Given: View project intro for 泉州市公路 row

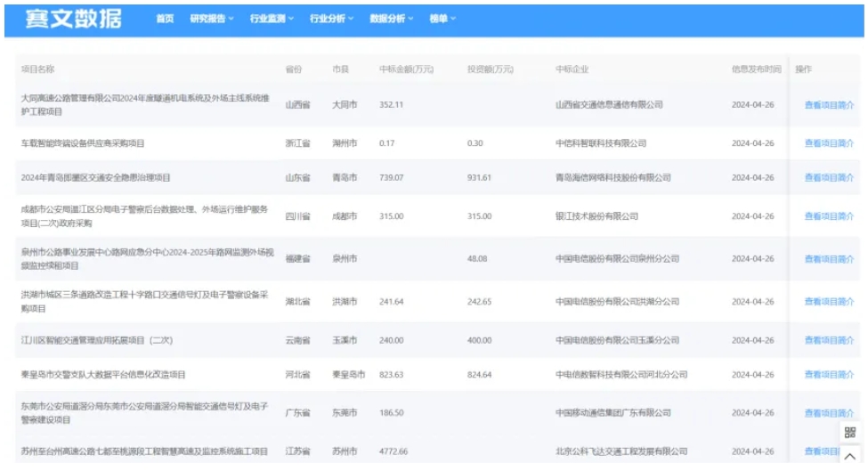Looking at the screenshot, I should [829, 258].
